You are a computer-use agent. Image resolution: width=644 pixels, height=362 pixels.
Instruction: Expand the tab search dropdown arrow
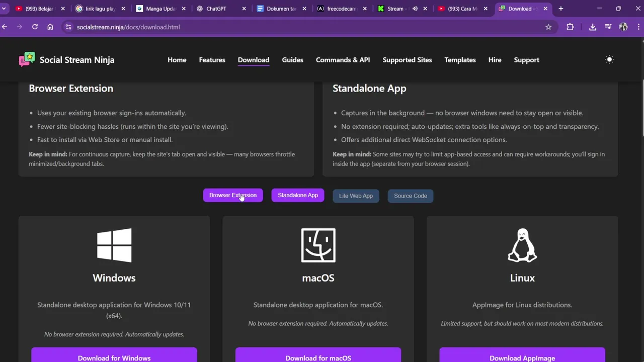(x=4, y=9)
